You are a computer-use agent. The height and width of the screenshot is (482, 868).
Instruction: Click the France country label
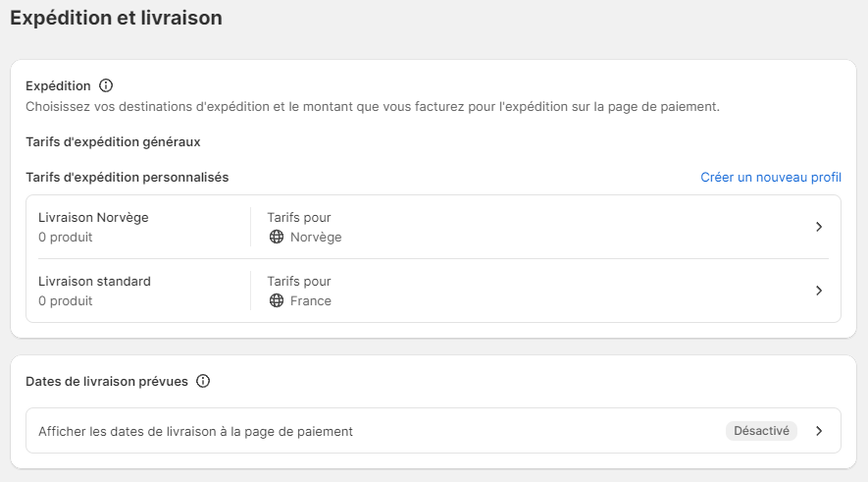coord(311,300)
